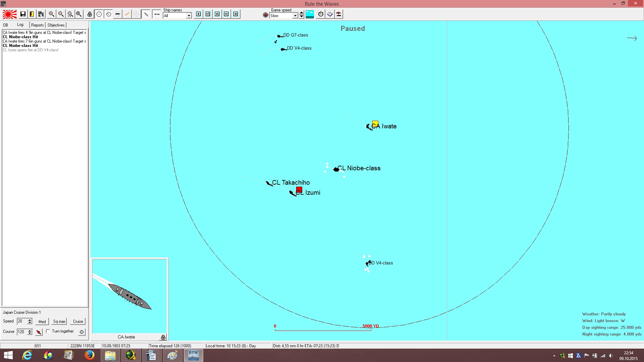
Task: Click the Cruise speed button
Action: tap(78, 321)
